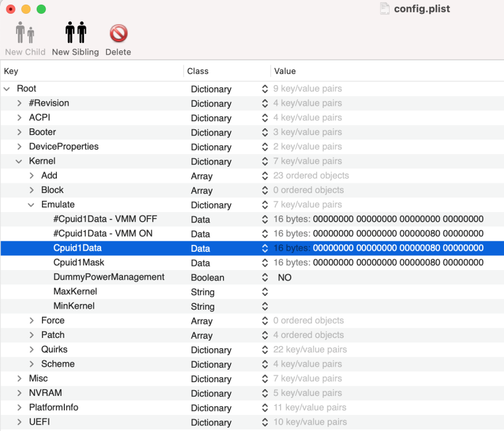Expand the #Revision dictionary

pos(20,103)
